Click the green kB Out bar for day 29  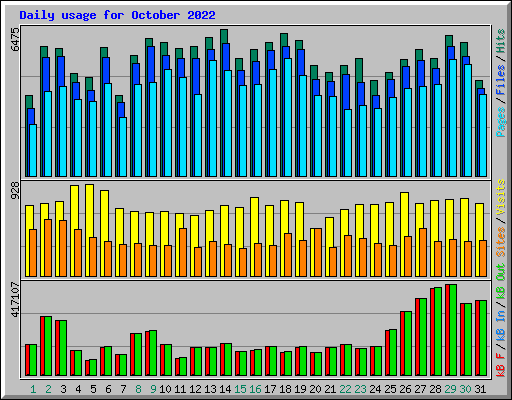[453, 330]
